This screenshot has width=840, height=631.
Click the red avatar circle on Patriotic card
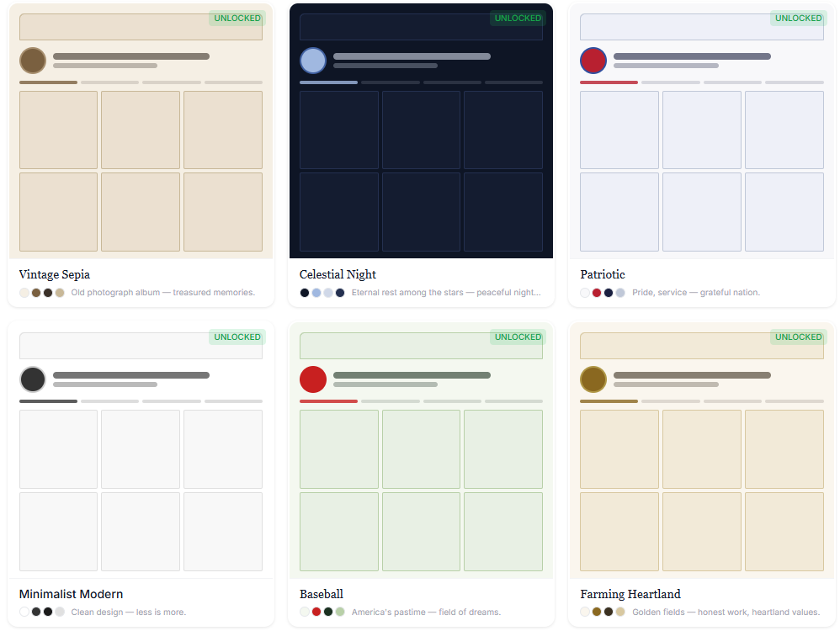pyautogui.click(x=593, y=61)
